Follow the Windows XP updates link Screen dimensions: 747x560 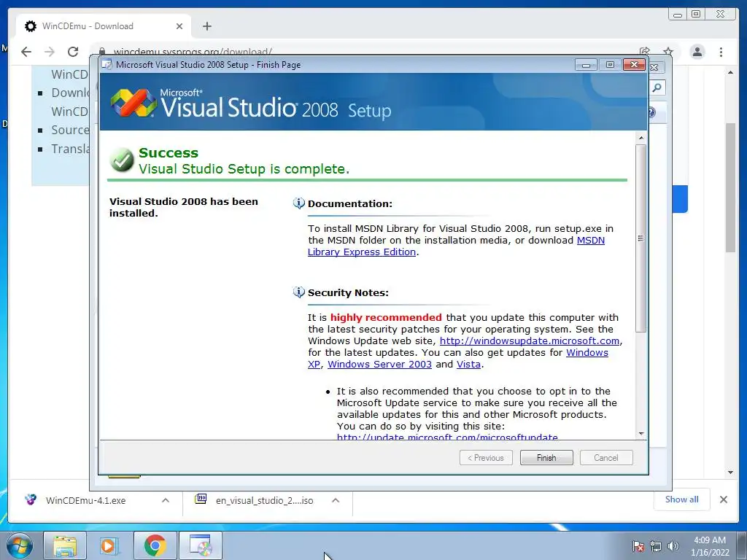tap(587, 353)
